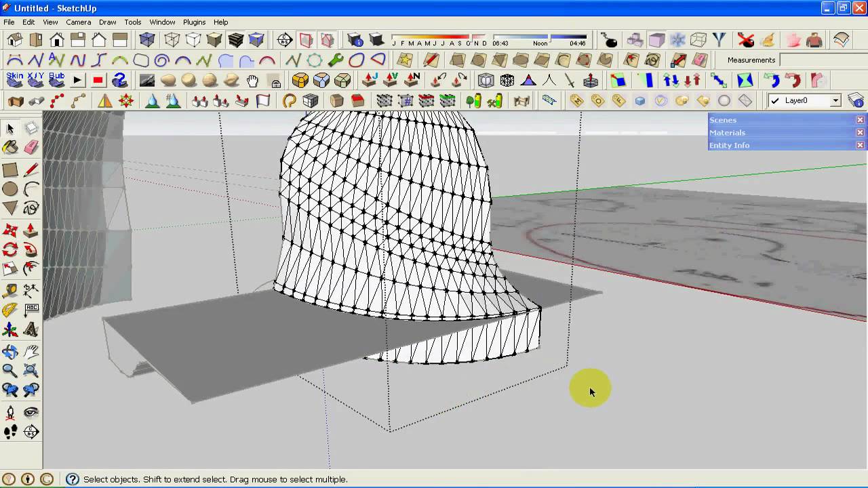Click the green wrench spline tool
Screen dimensions: 868x488
click(336, 60)
